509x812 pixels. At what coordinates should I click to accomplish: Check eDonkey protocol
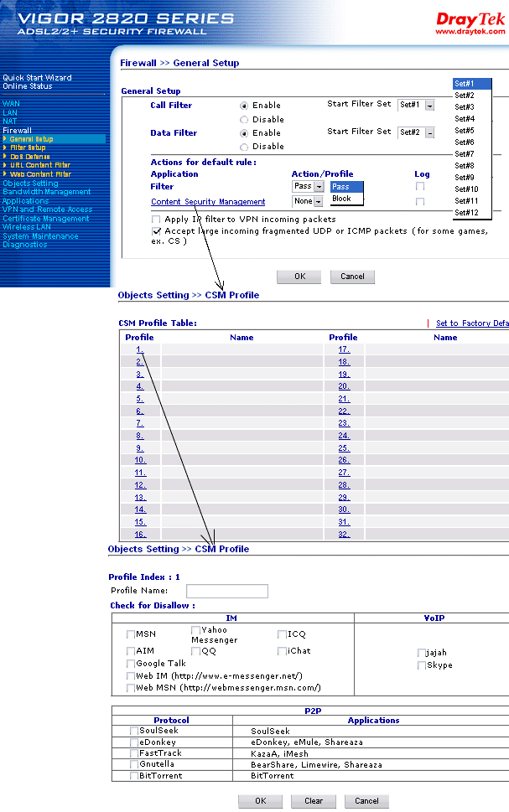134,742
